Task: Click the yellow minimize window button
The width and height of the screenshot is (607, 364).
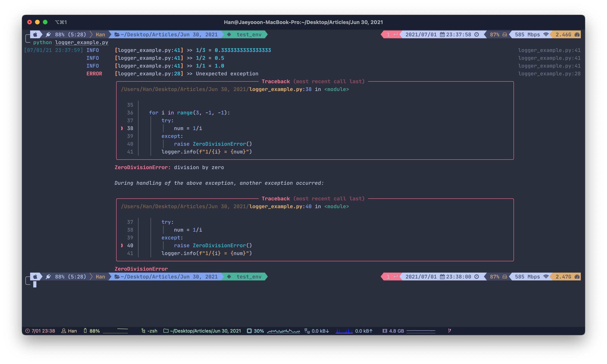Action: pos(37,22)
